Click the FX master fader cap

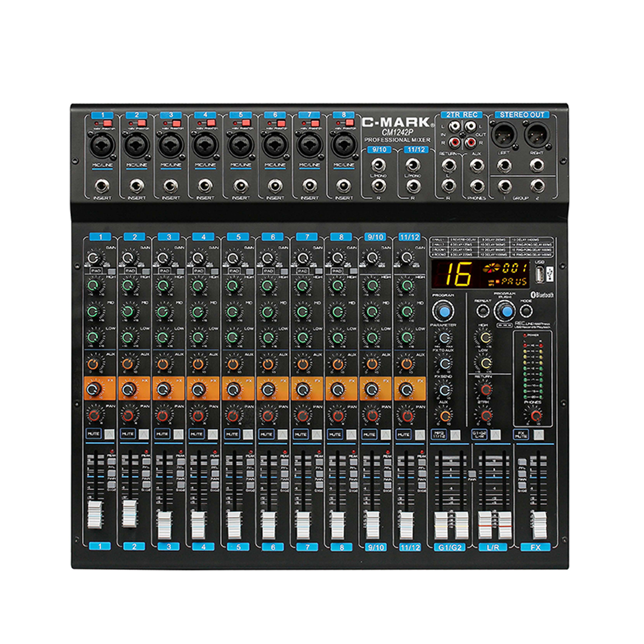538,524
